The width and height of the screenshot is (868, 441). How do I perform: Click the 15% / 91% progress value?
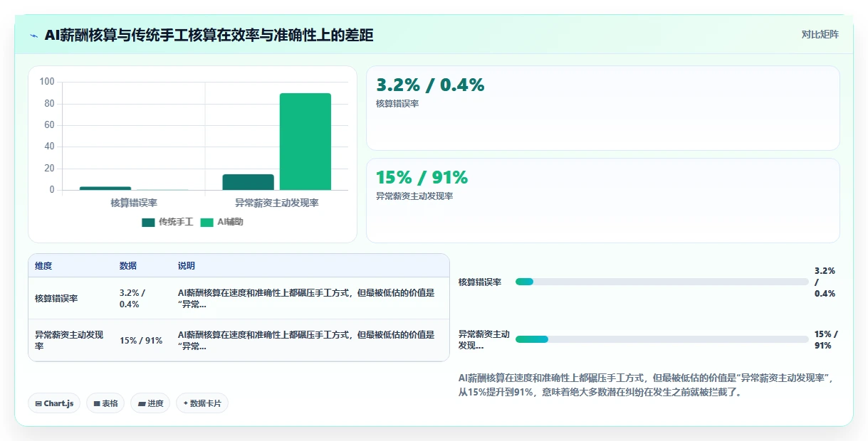point(826,340)
